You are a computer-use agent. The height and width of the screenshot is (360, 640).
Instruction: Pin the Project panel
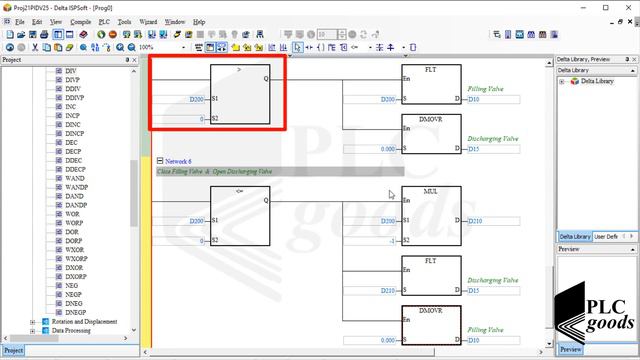coord(127,60)
